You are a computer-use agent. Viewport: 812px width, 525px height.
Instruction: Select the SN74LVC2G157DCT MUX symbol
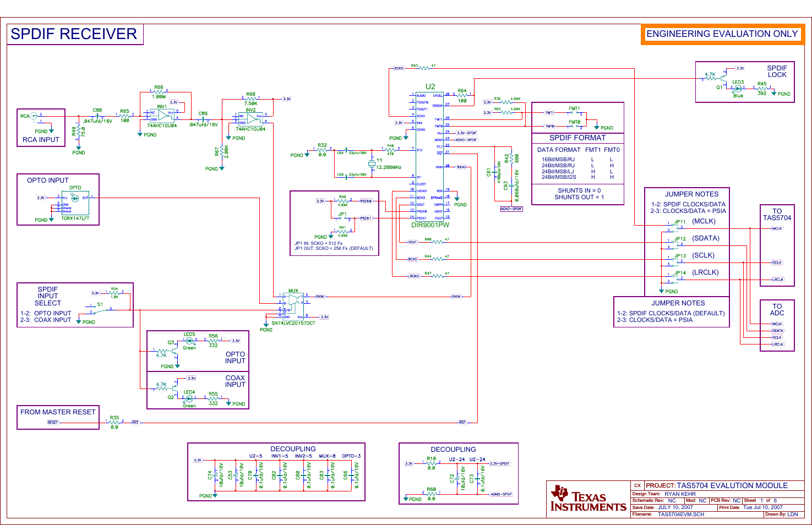[293, 305]
